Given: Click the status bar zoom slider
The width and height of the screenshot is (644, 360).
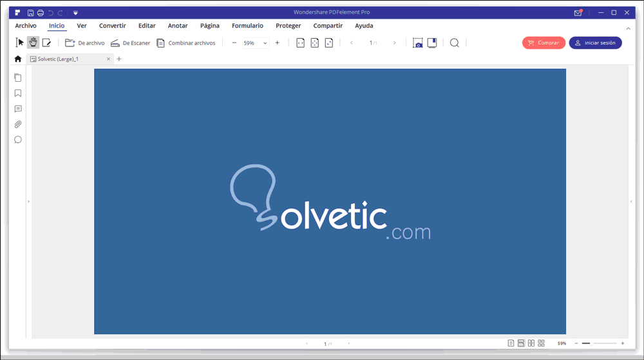Looking at the screenshot, I should coord(600,343).
